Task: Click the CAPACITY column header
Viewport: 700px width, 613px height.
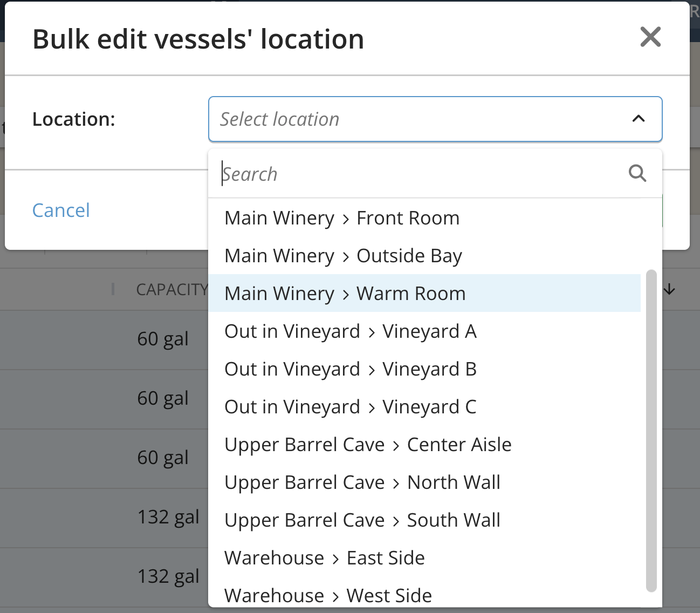Action: click(172, 290)
